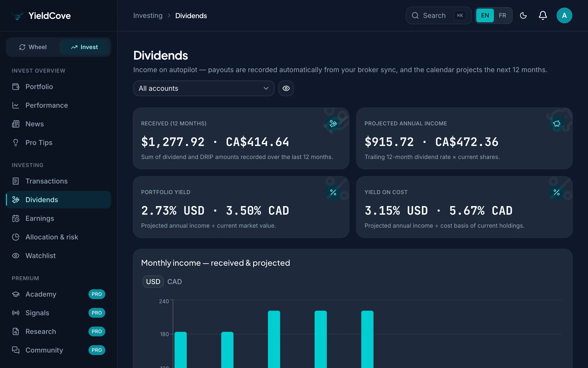Switch language to FR

click(x=502, y=15)
